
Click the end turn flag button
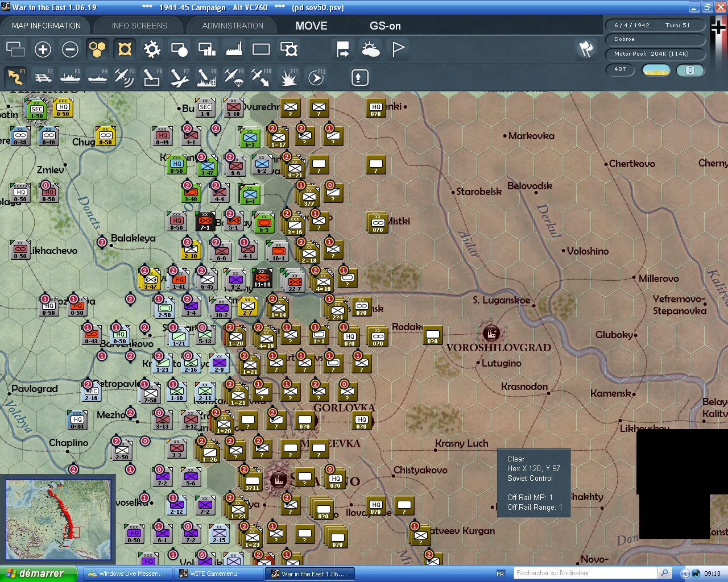(397, 49)
